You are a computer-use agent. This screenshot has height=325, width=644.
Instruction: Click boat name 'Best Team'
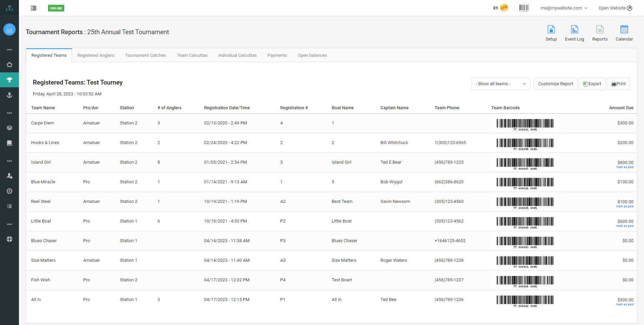point(342,202)
